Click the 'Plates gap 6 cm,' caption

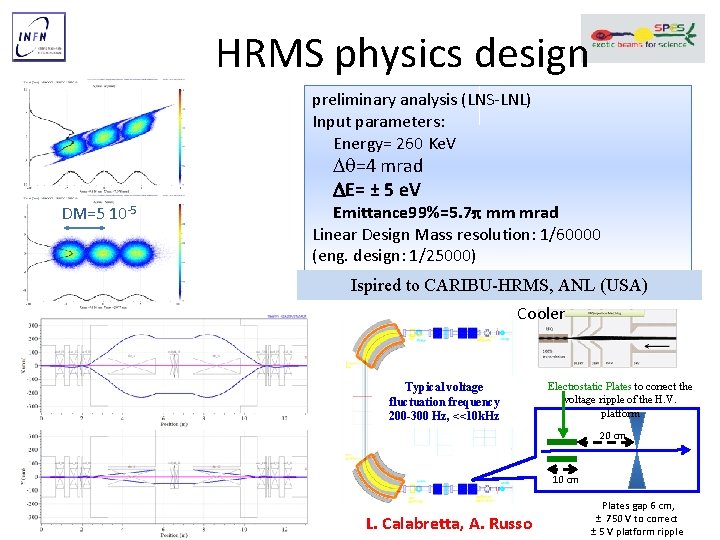(x=638, y=506)
